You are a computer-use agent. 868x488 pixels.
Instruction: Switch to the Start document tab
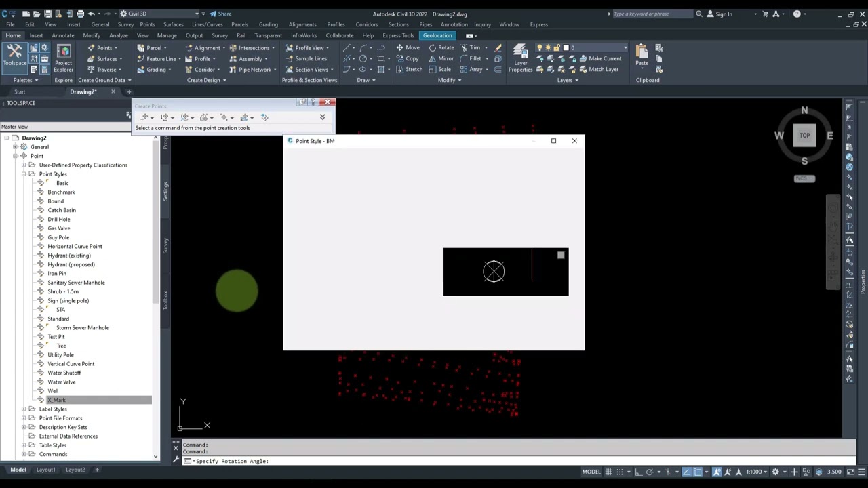tap(20, 91)
